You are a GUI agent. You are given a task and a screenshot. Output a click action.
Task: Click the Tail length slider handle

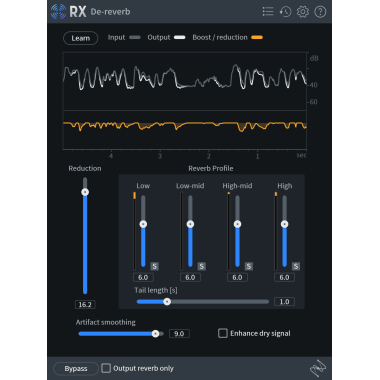click(167, 302)
